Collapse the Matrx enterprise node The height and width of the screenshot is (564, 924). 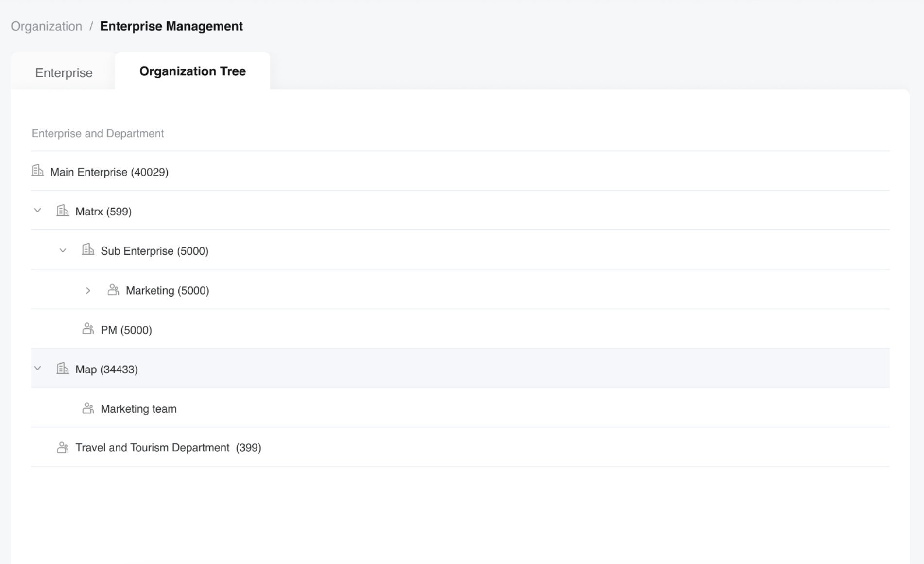[38, 211]
